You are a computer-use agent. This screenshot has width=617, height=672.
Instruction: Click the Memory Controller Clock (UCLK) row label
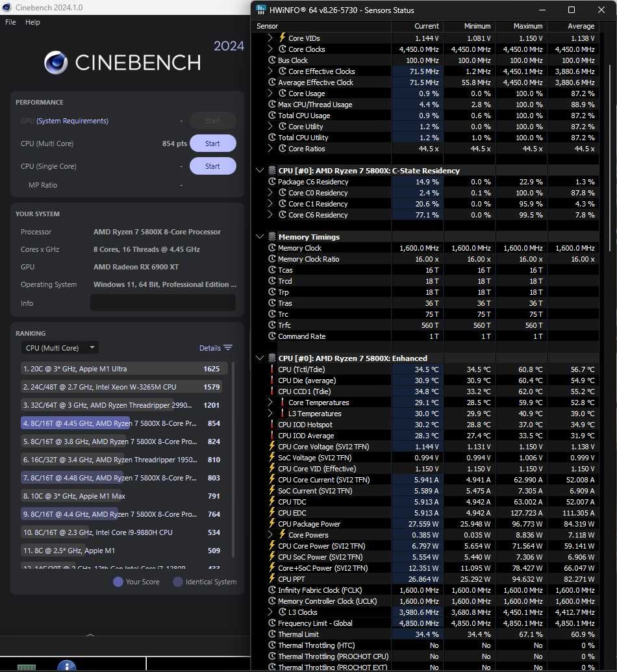327,601
